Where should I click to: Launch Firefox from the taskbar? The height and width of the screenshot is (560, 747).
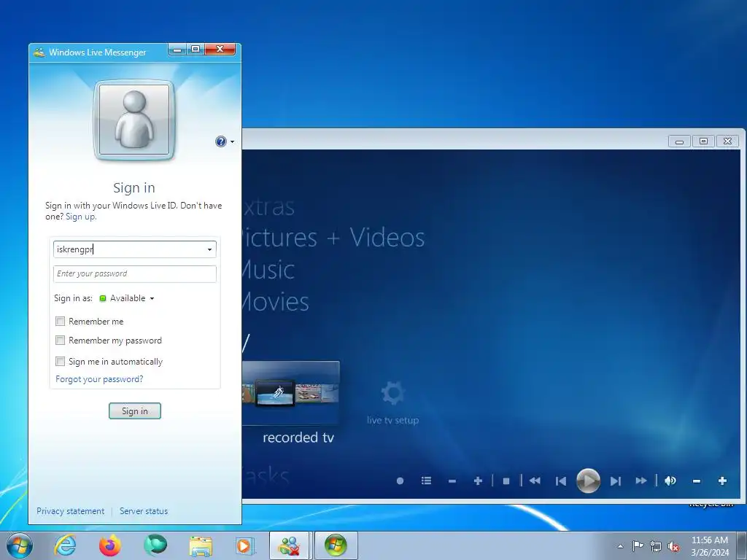[110, 545]
